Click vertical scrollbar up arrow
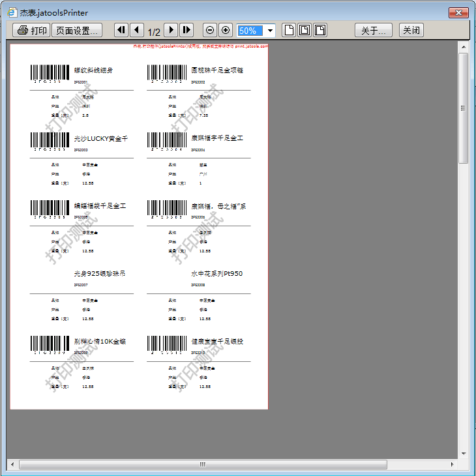The image size is (476, 476). (x=463, y=47)
